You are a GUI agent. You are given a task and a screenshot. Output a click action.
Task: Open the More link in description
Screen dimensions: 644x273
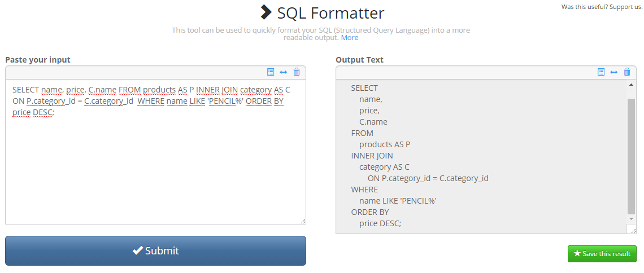(x=350, y=38)
